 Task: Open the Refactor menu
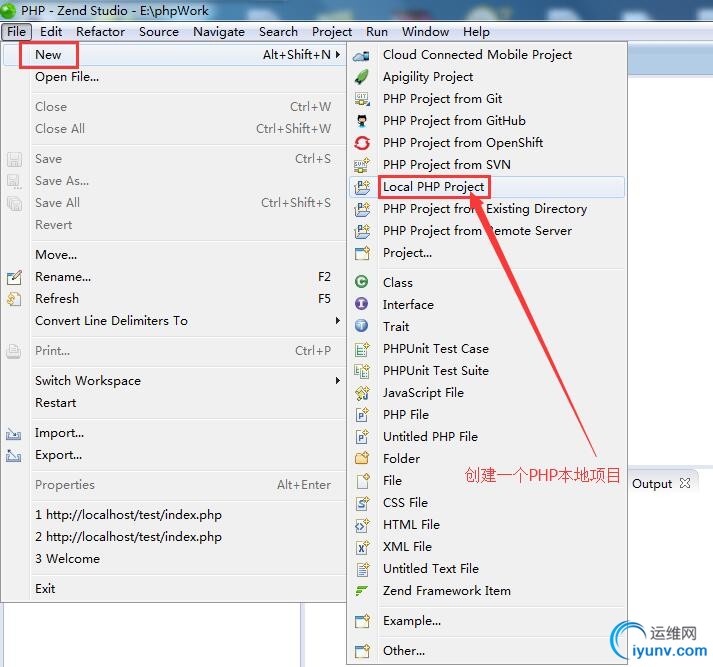(100, 32)
